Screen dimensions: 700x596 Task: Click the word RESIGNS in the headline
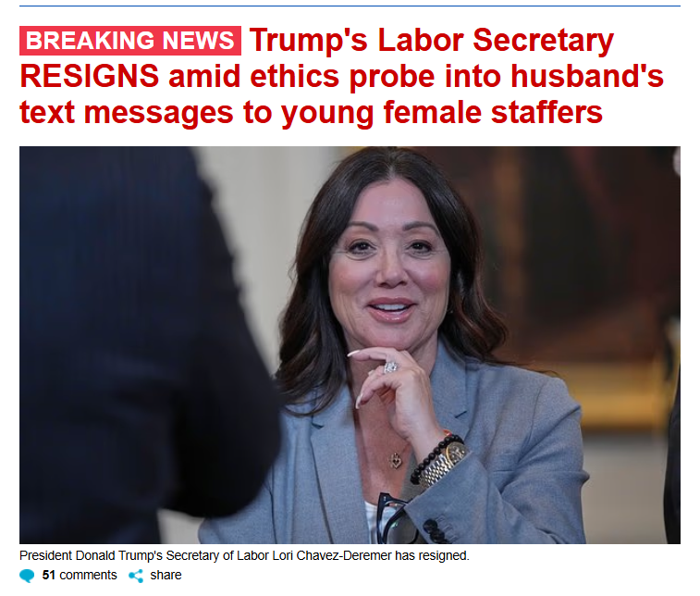click(90, 76)
